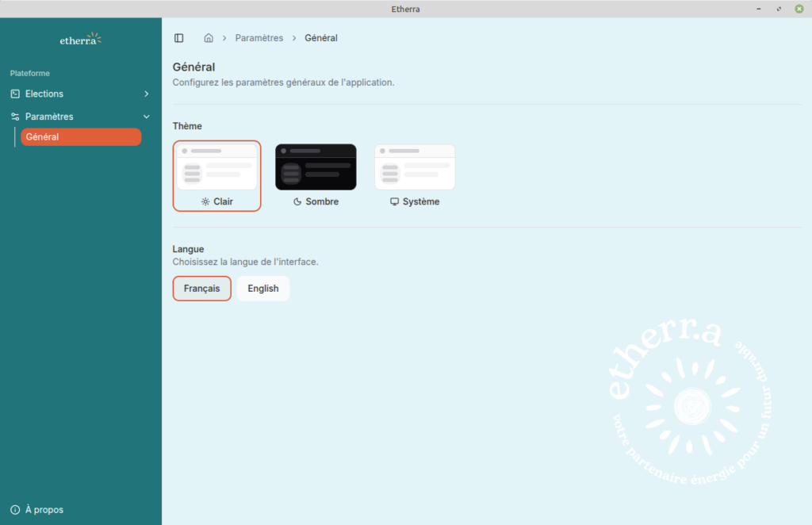812x525 pixels.
Task: Collapse the Paramètres chevron arrow
Action: [146, 117]
